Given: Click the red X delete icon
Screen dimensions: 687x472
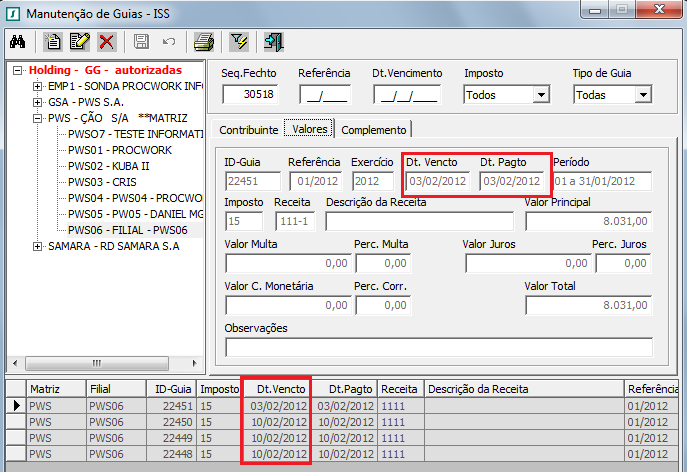Looking at the screenshot, I should point(106,42).
